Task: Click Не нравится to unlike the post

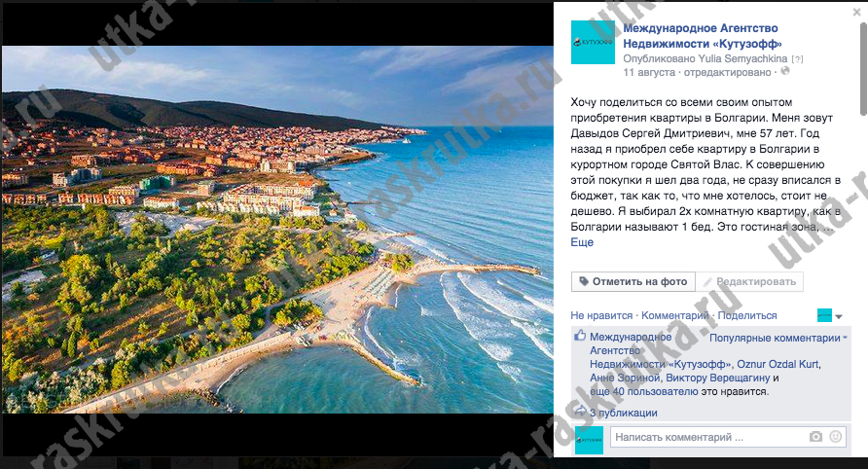Action: tap(601, 315)
